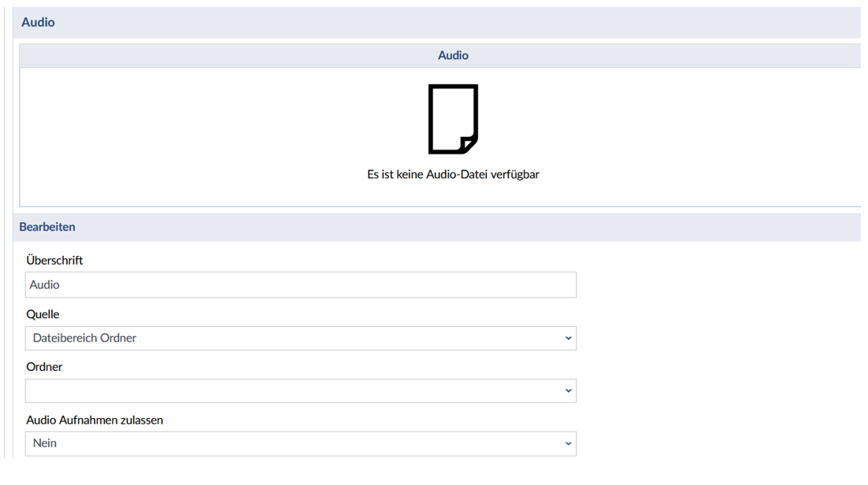This screenshot has height=485, width=868.
Task: Click the empty document file icon
Action: pos(453,119)
